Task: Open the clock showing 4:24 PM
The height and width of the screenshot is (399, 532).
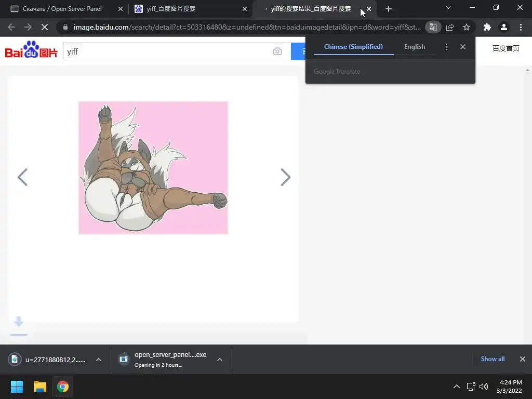Action: [509, 387]
